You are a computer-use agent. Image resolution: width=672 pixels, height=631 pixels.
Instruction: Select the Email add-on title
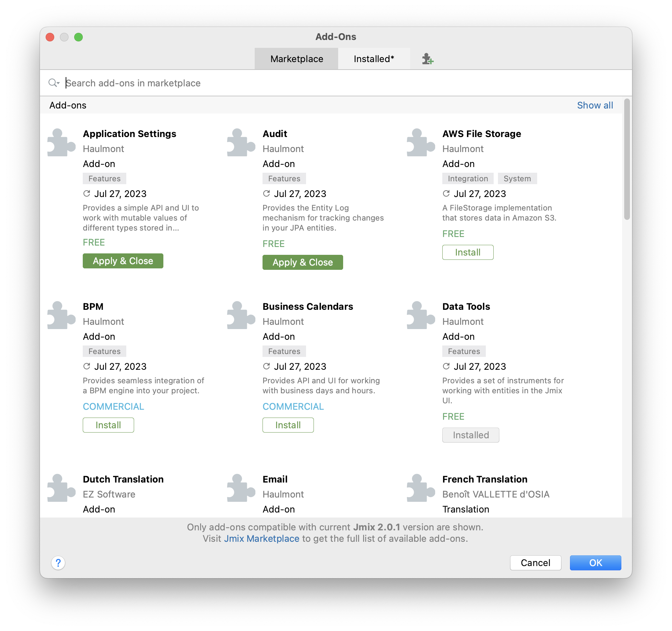point(275,479)
